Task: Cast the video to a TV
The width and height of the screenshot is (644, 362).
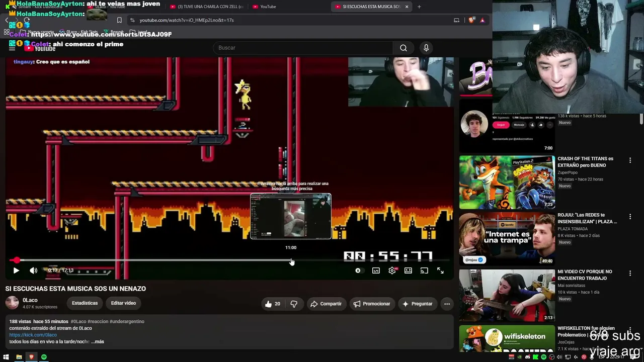Action: pyautogui.click(x=424, y=270)
